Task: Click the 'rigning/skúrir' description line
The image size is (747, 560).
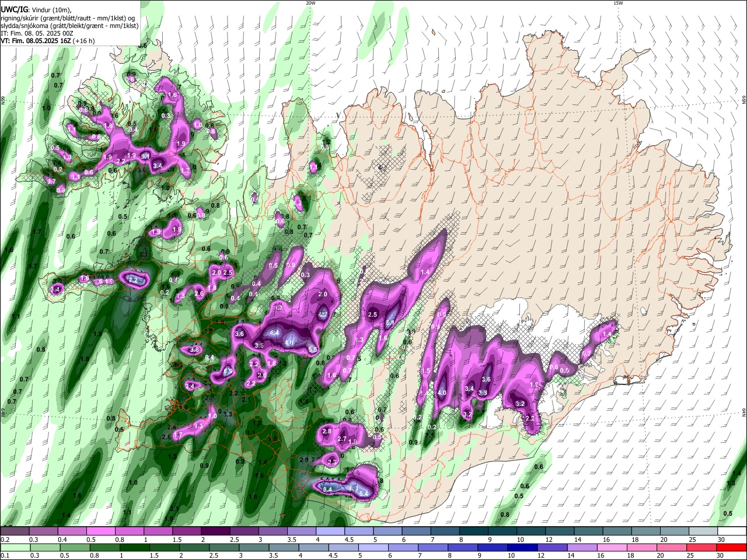Action: coord(68,18)
